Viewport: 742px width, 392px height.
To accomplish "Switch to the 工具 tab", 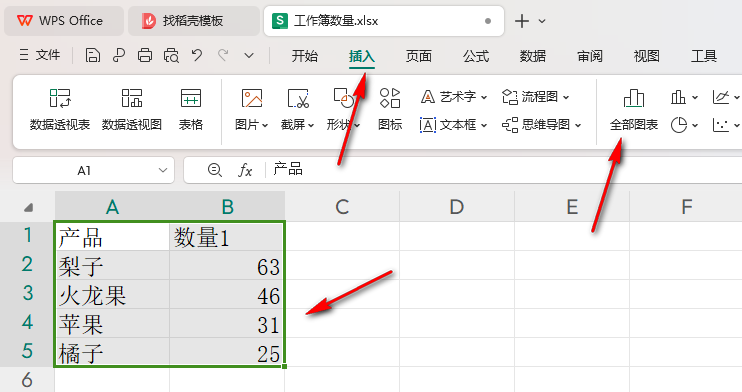I will (704, 56).
